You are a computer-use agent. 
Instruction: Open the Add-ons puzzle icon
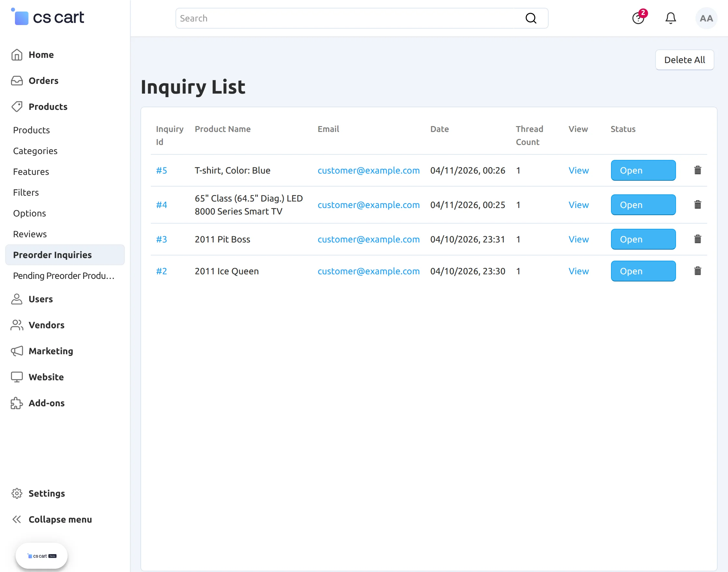coord(17,403)
